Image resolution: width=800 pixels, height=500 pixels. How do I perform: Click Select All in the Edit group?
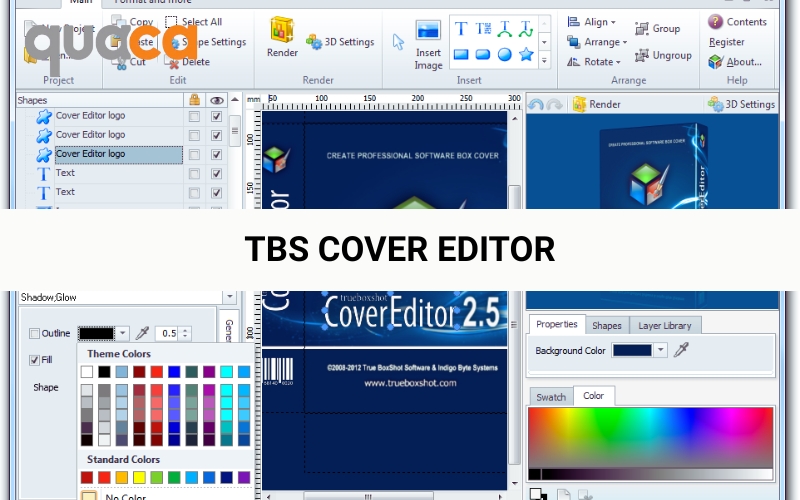pos(193,22)
